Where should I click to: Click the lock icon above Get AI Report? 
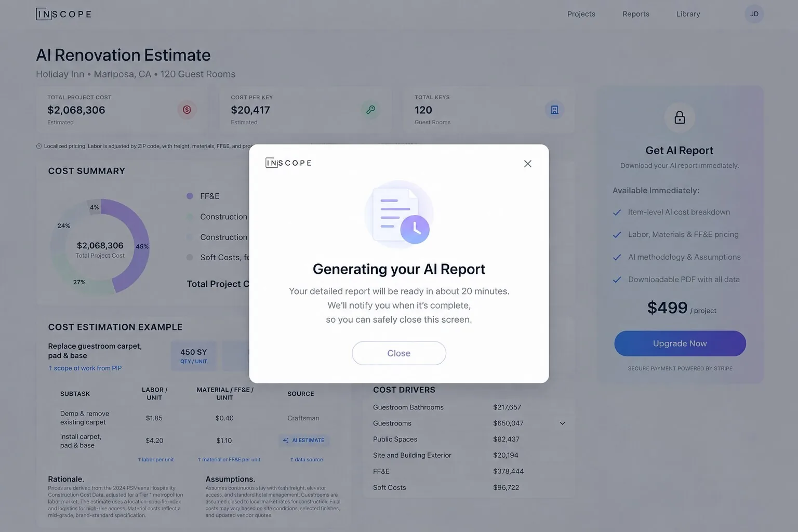click(680, 118)
